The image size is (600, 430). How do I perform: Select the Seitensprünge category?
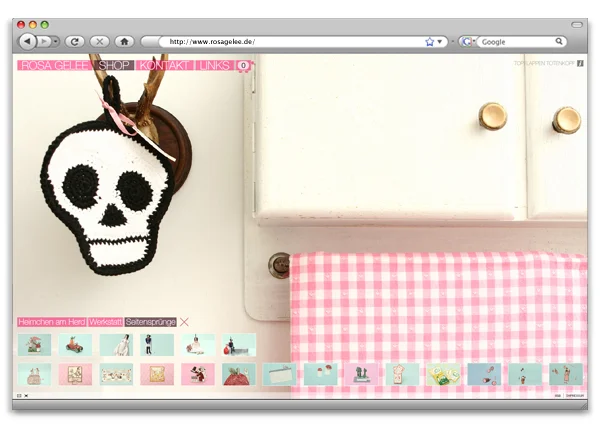click(151, 322)
